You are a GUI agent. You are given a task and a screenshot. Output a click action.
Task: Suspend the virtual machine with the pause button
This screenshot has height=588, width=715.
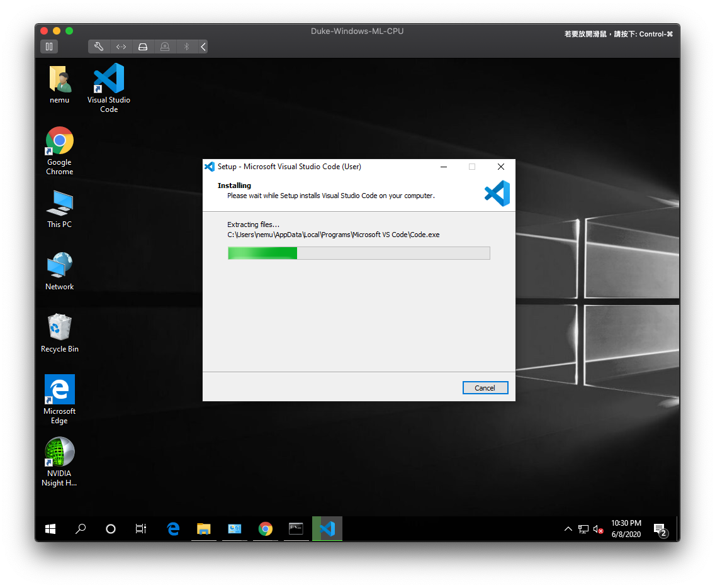pos(49,46)
